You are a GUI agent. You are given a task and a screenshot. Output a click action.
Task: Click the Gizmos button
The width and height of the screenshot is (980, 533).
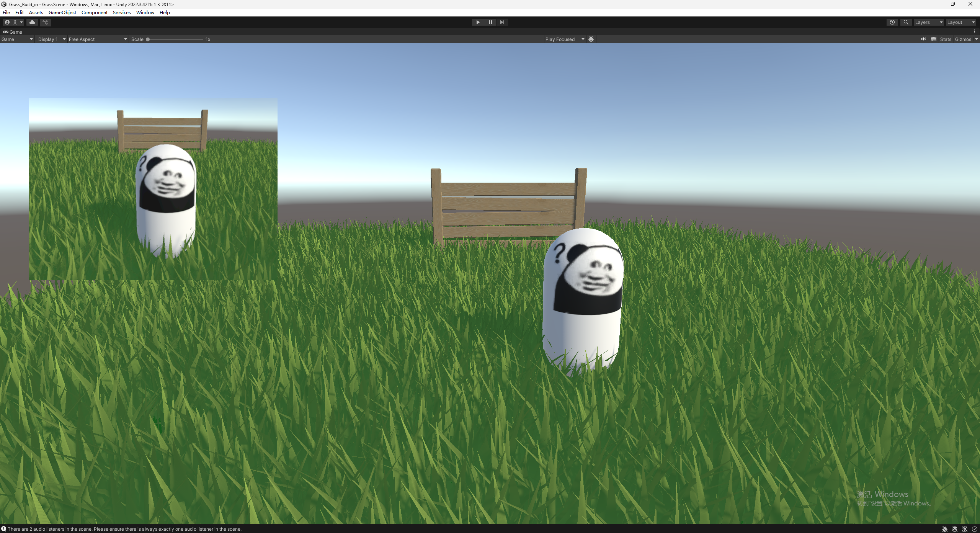(x=963, y=39)
